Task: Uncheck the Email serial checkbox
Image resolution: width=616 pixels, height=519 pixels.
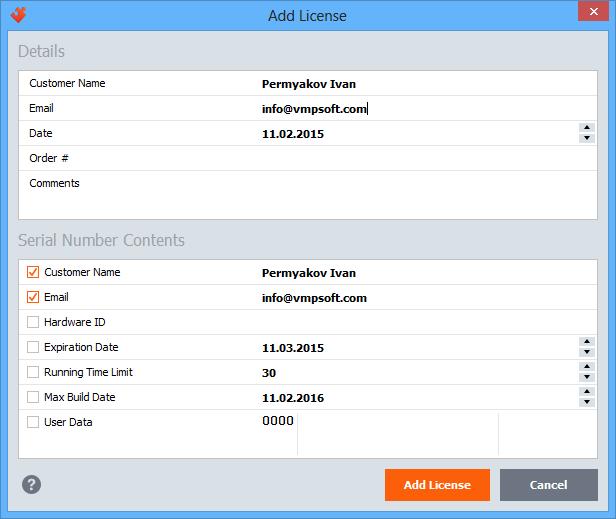Action: (33, 297)
